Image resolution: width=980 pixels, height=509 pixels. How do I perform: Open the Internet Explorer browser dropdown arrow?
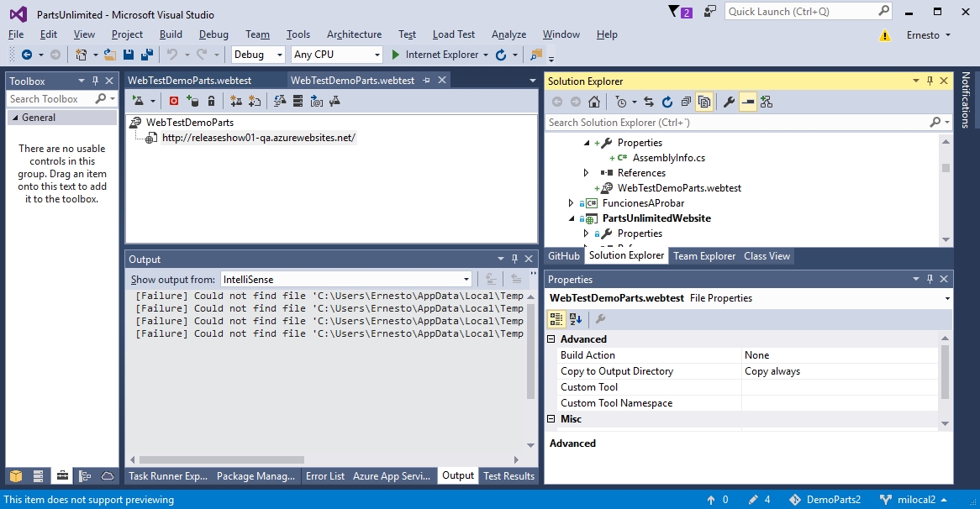pos(486,55)
